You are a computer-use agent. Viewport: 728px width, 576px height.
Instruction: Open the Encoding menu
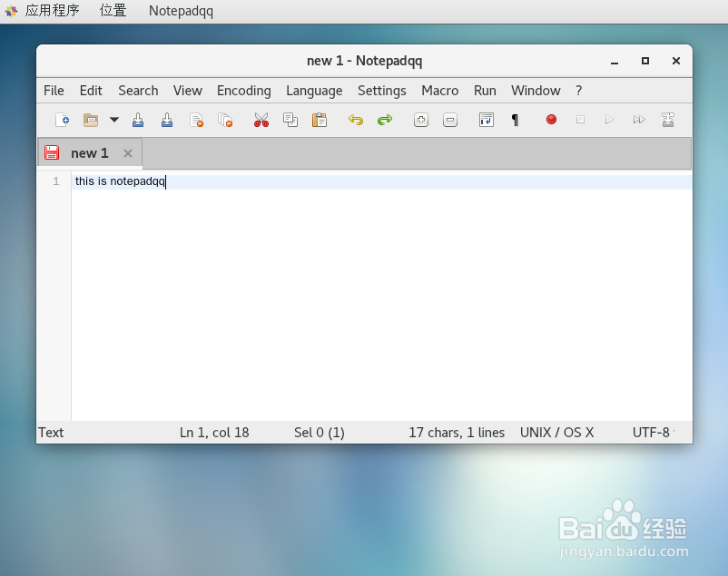(244, 91)
